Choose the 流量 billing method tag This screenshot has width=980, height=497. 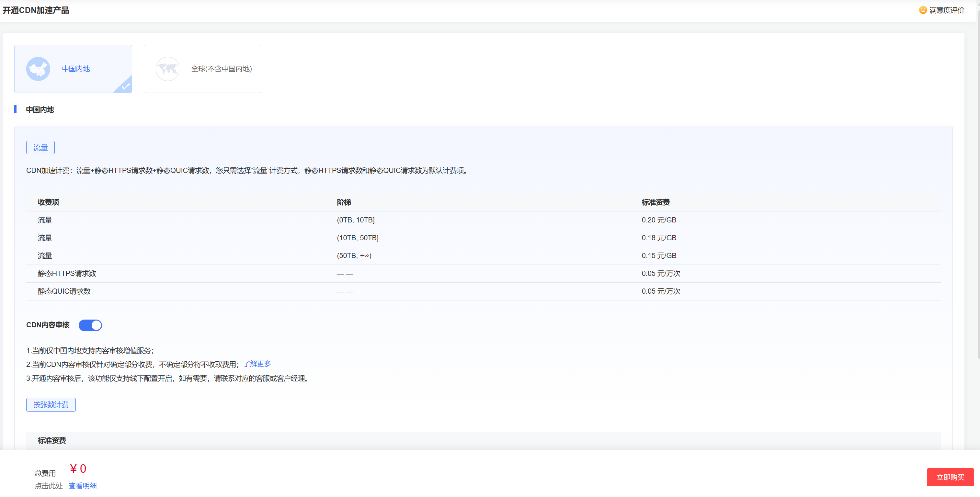[x=40, y=148]
